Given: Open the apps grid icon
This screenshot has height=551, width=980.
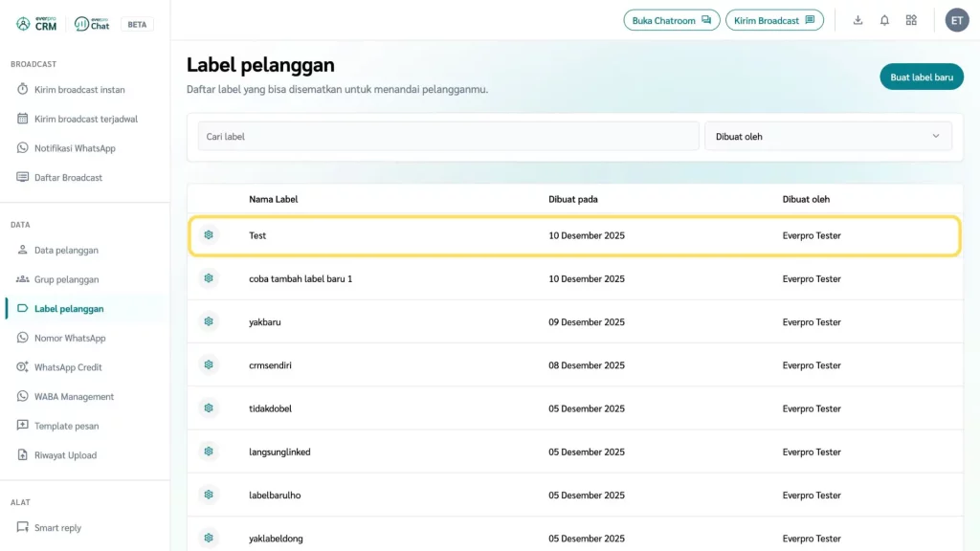Looking at the screenshot, I should [911, 20].
